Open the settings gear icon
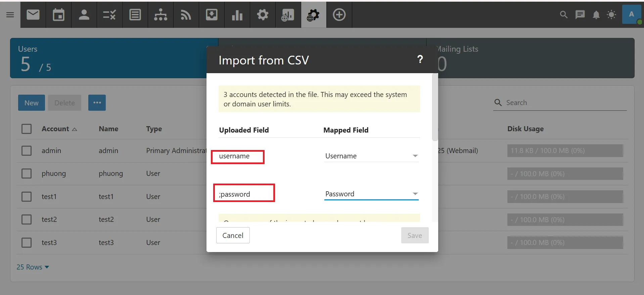The height and width of the screenshot is (295, 644). pyautogui.click(x=263, y=15)
